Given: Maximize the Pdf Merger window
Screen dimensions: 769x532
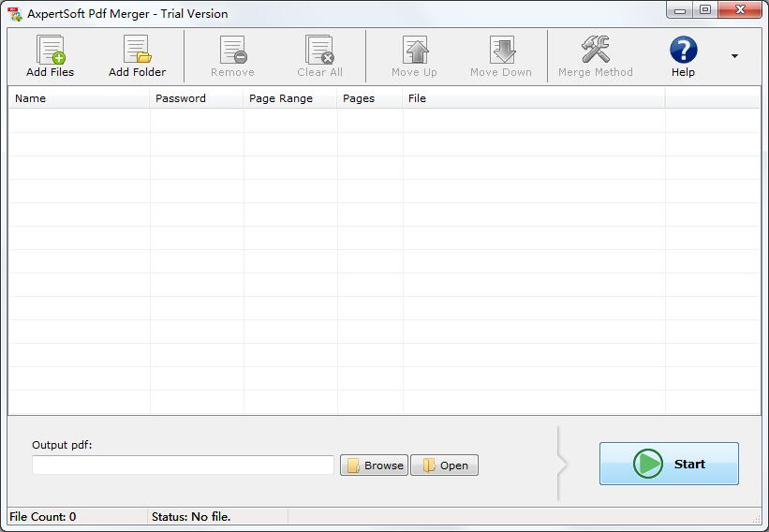Looking at the screenshot, I should [705, 10].
